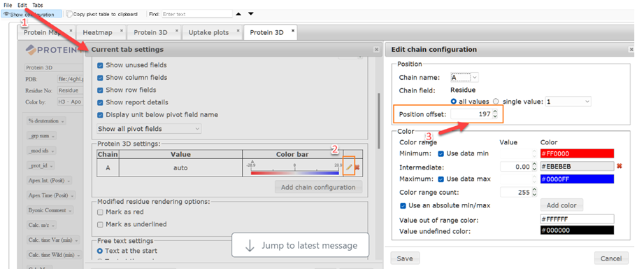Enable Mark as red option
644x269 pixels.
pos(100,212)
